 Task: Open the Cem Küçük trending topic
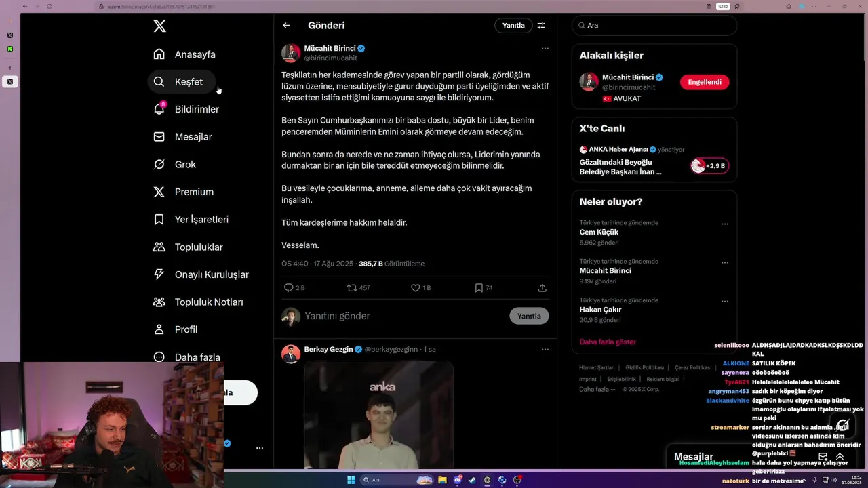[x=599, y=232]
